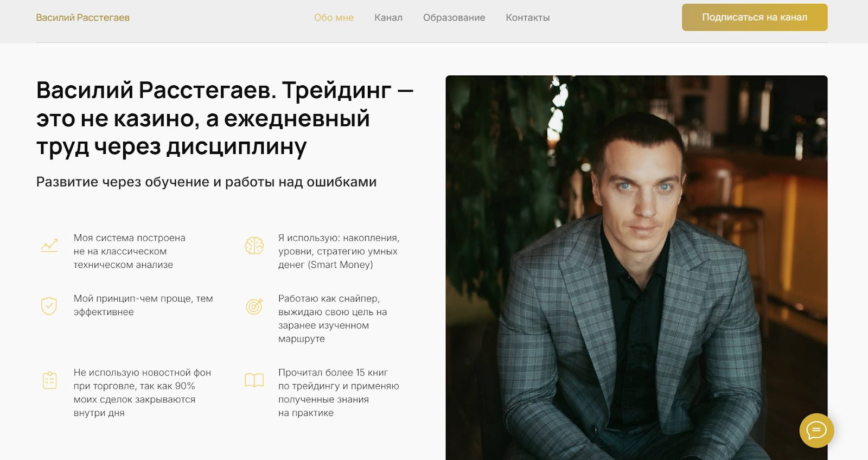
Task: Click the portrait photo of the man
Action: point(636,267)
